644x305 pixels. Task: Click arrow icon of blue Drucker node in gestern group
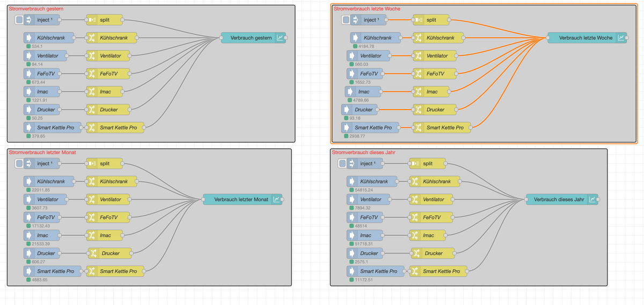coord(29,110)
